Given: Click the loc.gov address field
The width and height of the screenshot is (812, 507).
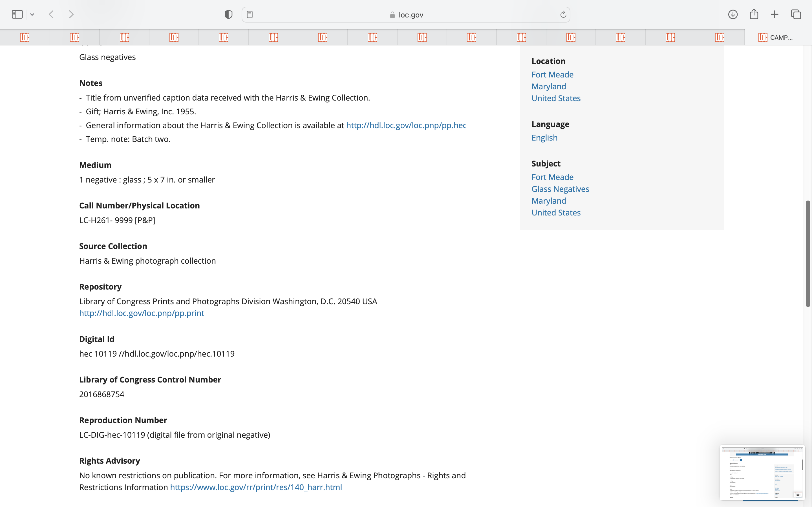Looking at the screenshot, I should coord(406,15).
